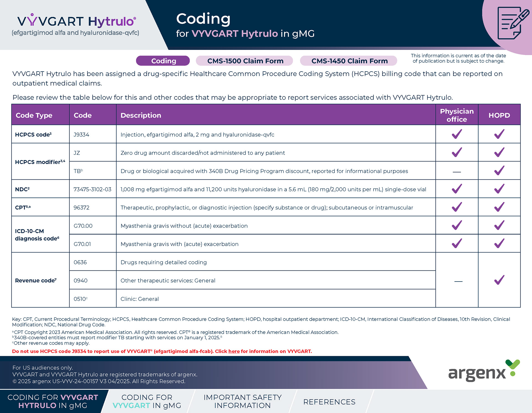Select the Coding tab pill

163,61
